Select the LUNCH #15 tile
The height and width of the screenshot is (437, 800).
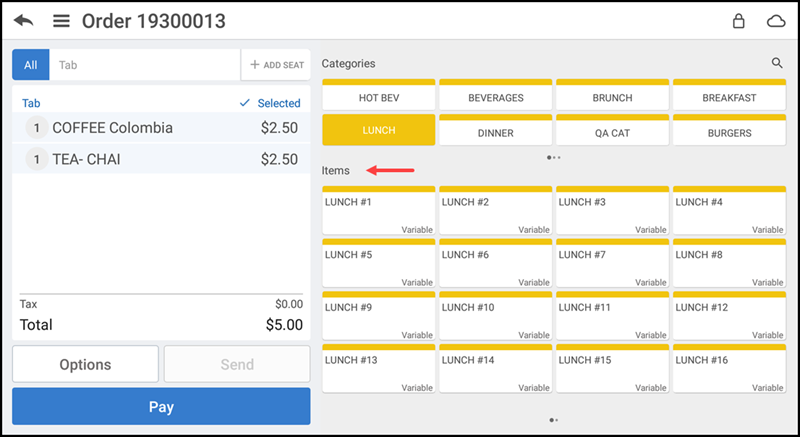click(612, 368)
